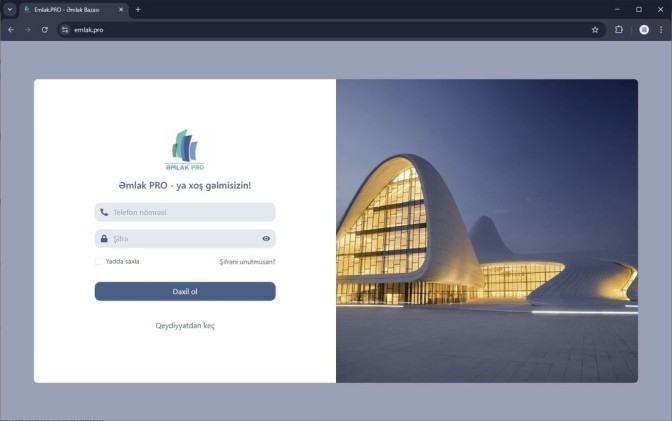This screenshot has height=421, width=672.
Task: Click the browser back arrow
Action: (11, 30)
